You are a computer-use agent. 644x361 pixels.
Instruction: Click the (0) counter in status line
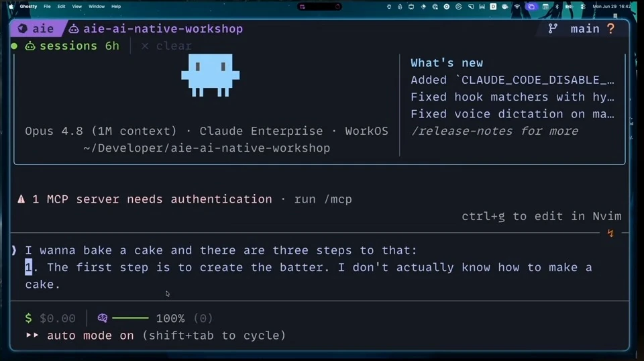(203, 318)
